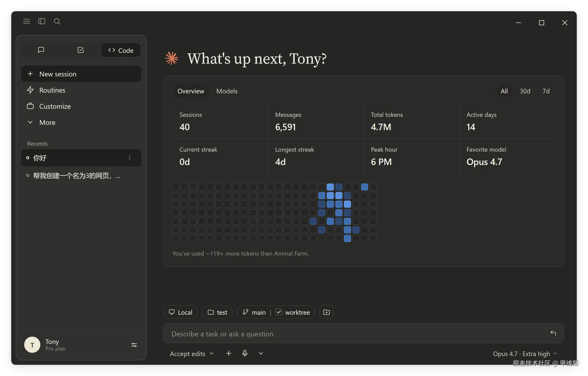The height and width of the screenshot is (376, 588).
Task: Switch to the Models tab
Action: click(x=227, y=91)
